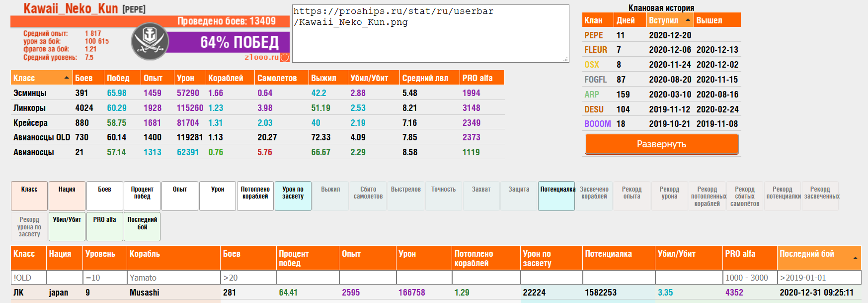Toggle the Процент побед column button

pos(142,196)
